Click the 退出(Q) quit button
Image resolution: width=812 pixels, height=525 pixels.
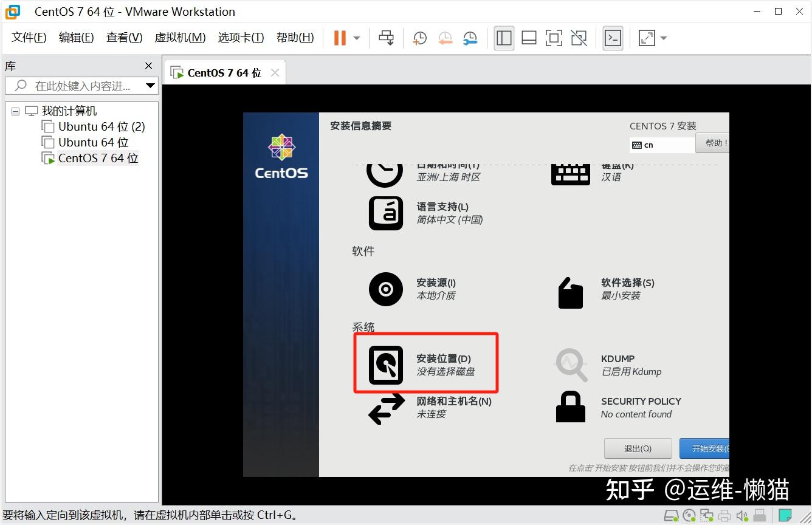[x=638, y=448]
